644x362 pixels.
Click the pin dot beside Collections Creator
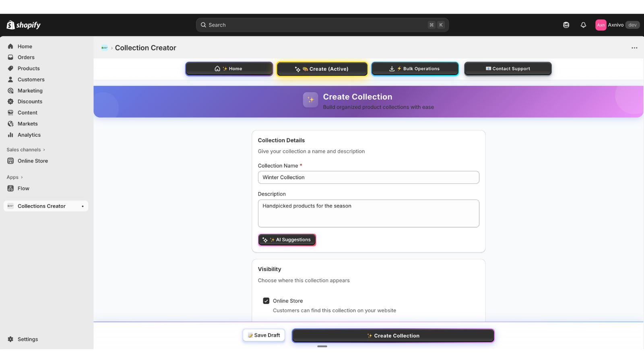83,206
